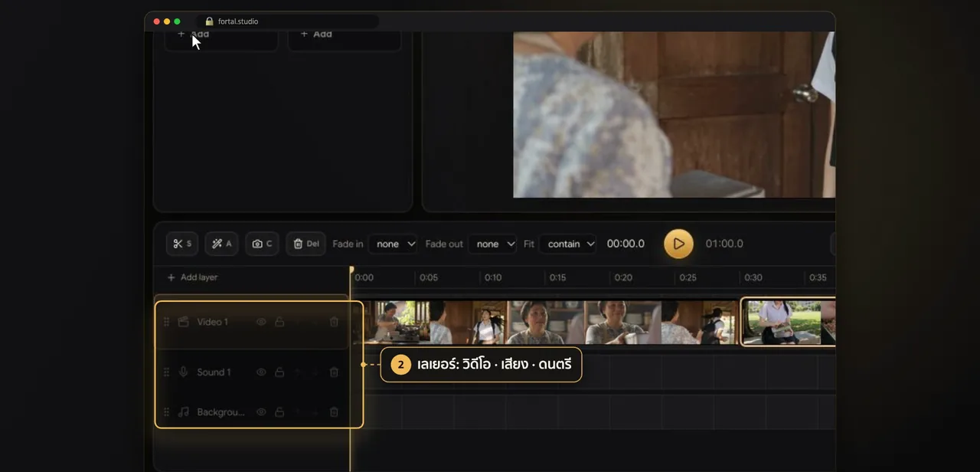This screenshot has height=472, width=980.
Task: Click the video preview panel
Action: [x=674, y=115]
